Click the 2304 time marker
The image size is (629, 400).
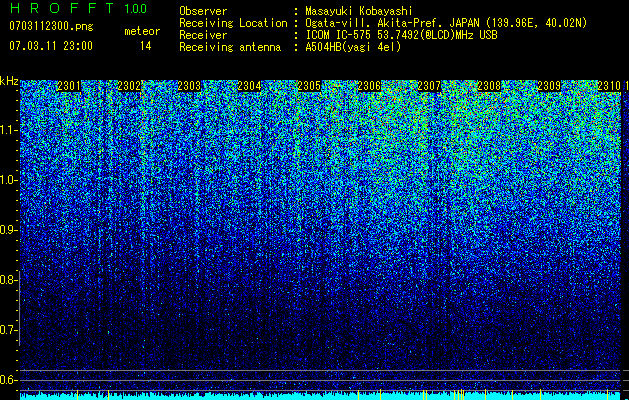point(249,86)
